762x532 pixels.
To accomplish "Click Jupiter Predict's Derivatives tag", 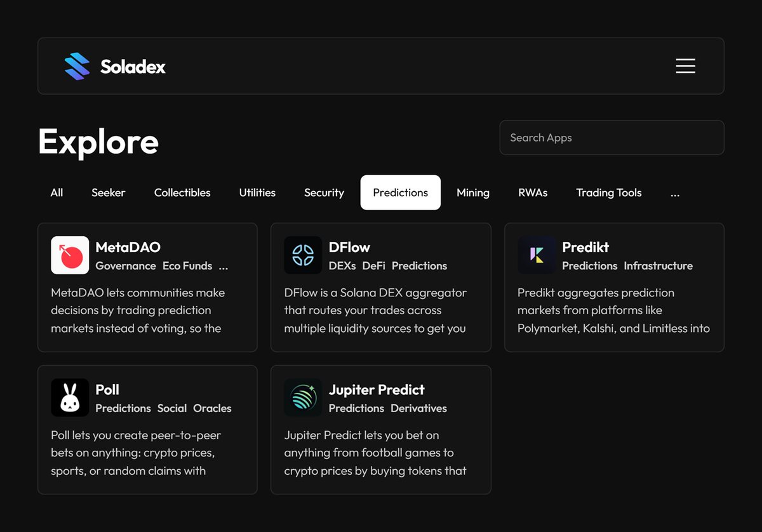I will [419, 408].
